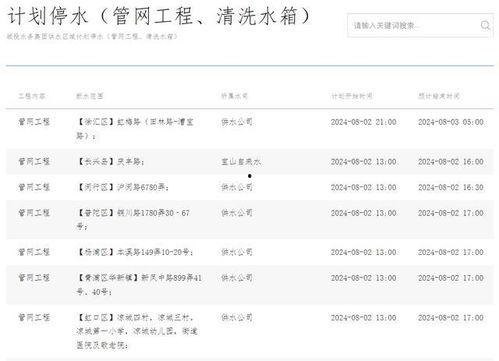Focus the keyword search input field
Screen dimensions: 499x361
point(420,25)
